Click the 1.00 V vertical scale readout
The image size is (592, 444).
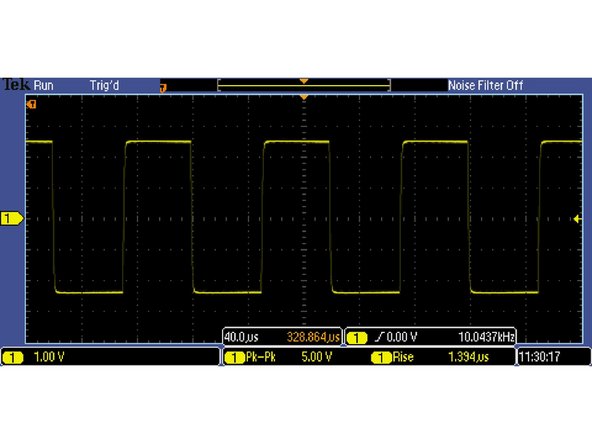(49, 357)
